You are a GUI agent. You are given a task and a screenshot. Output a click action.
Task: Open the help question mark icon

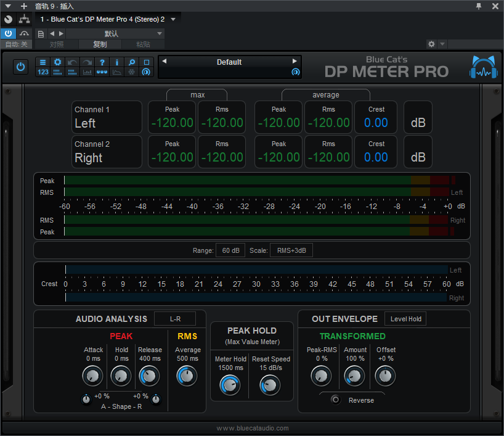[102, 62]
